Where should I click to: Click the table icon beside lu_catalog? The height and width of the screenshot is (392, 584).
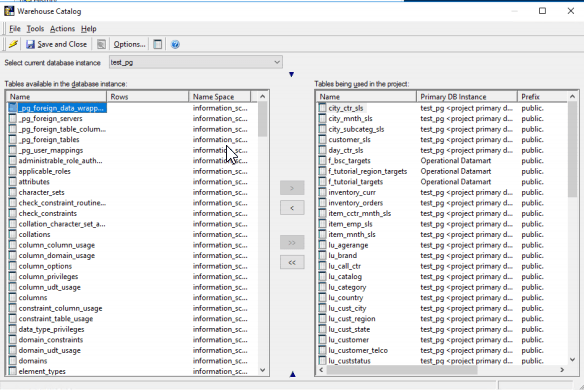click(x=323, y=276)
